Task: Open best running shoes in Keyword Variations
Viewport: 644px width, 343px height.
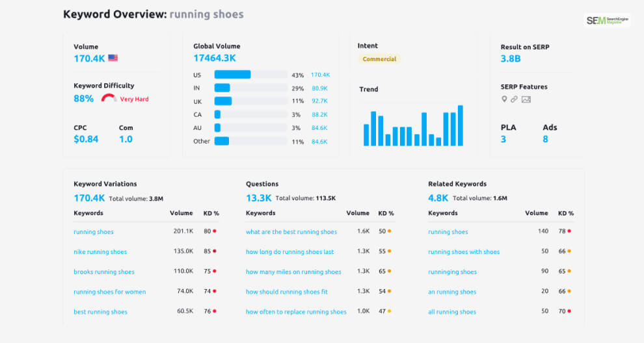Action: (101, 312)
